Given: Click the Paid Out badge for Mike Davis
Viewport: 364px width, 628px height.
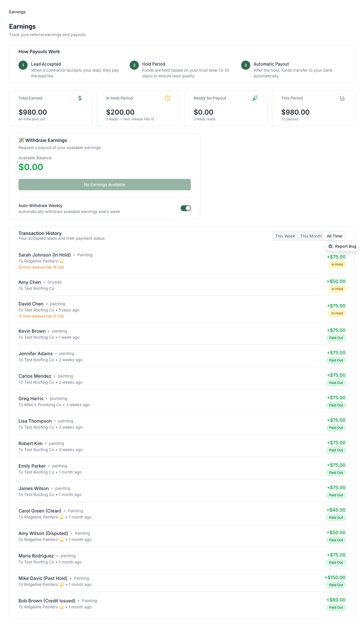Looking at the screenshot, I should click(x=336, y=585).
